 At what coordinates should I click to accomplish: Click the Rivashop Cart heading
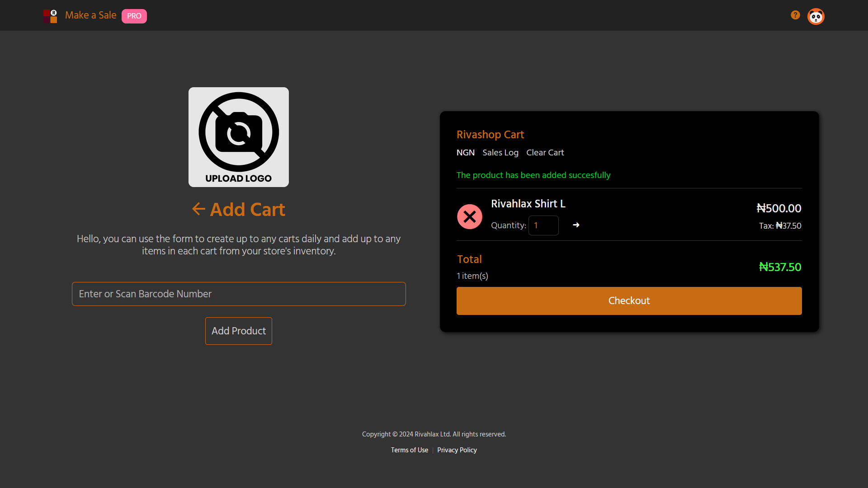491,135
